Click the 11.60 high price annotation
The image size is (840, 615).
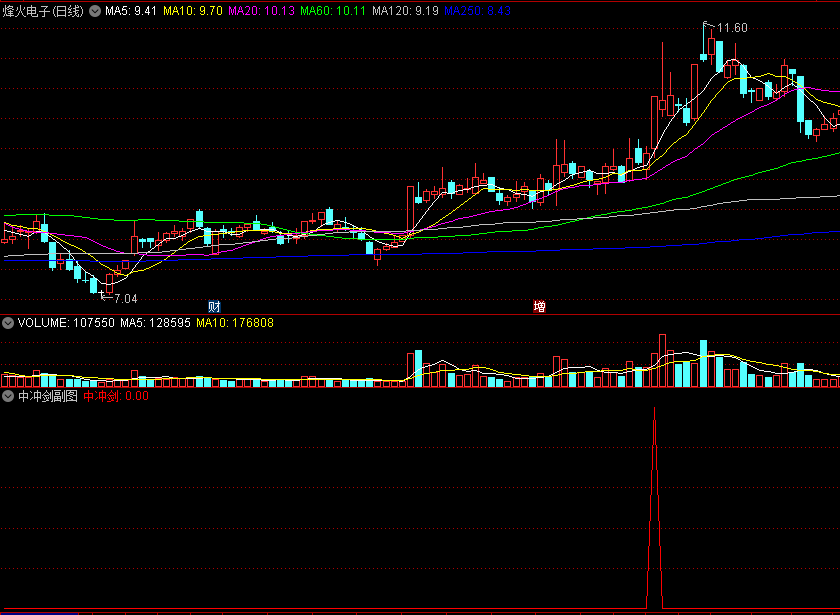pyautogui.click(x=732, y=28)
